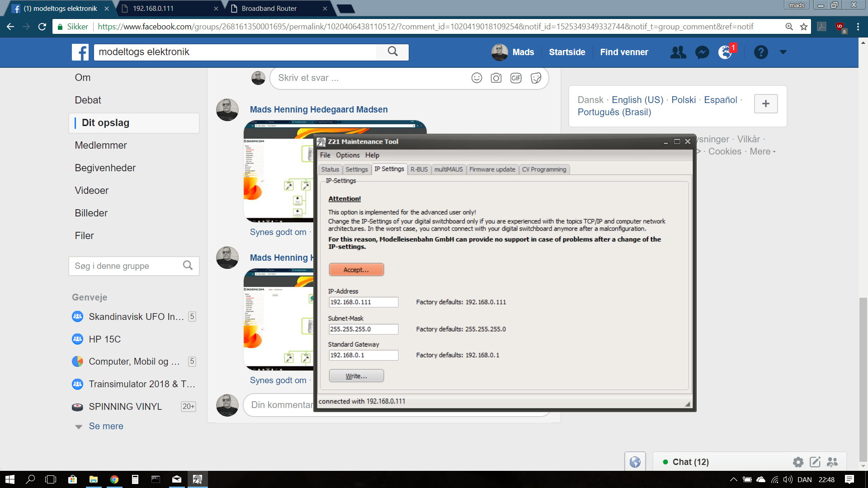Click the Facebook logo icon

[x=80, y=52]
